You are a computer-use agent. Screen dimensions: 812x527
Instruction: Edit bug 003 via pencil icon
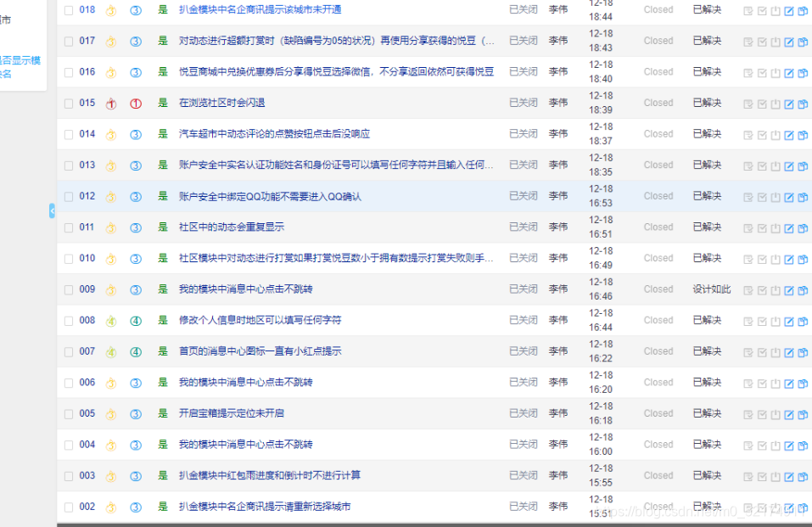tap(789, 477)
